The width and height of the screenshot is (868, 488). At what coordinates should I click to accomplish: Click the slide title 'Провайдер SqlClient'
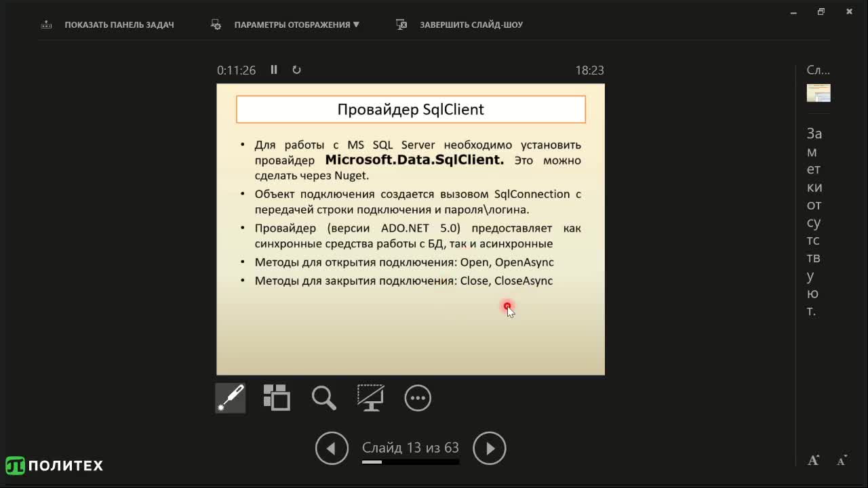[411, 110]
